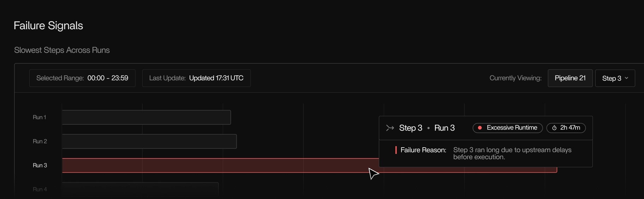This screenshot has height=199, width=644.
Task: Click the chevron arrow in Step 3 selector
Action: [x=626, y=78]
